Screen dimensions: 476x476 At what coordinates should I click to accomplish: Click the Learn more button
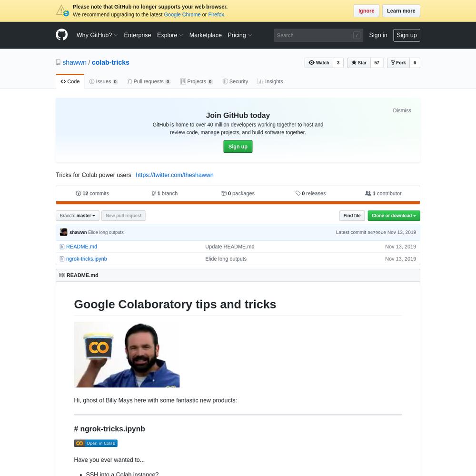(401, 11)
